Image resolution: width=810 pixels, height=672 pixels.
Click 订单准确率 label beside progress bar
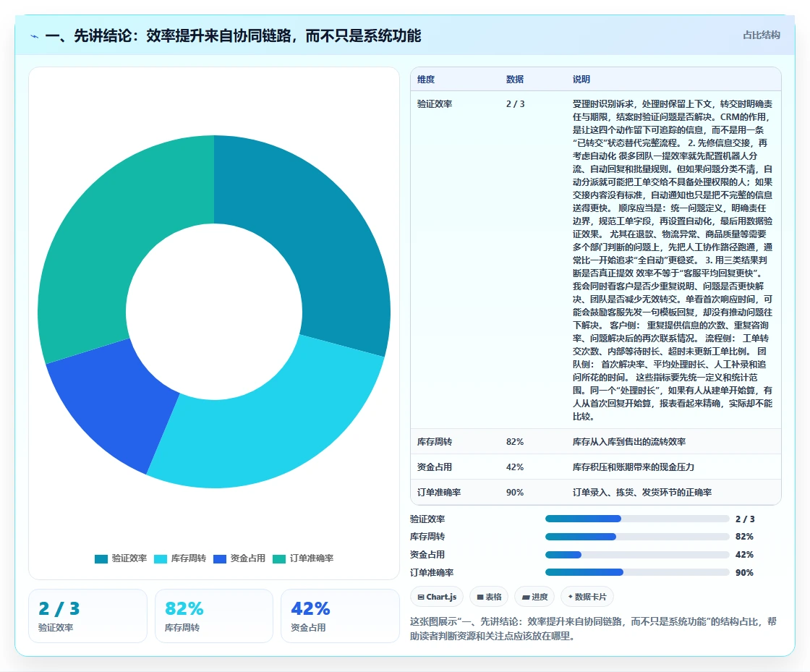432,573
